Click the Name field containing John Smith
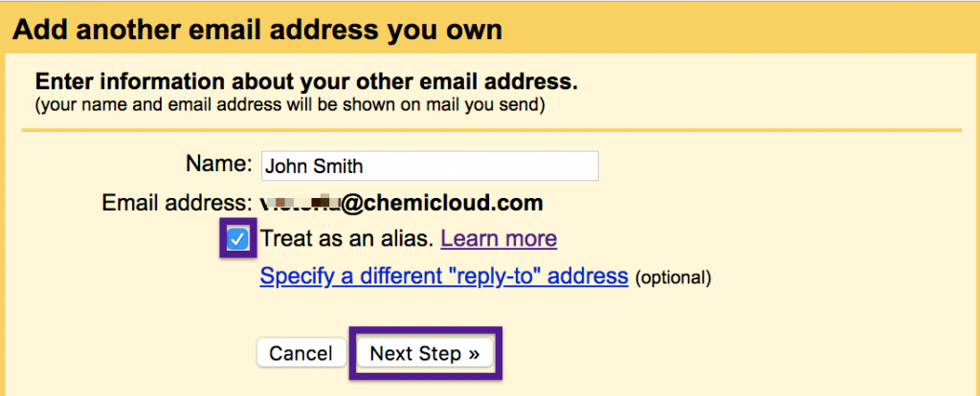The image size is (980, 396). click(429, 165)
